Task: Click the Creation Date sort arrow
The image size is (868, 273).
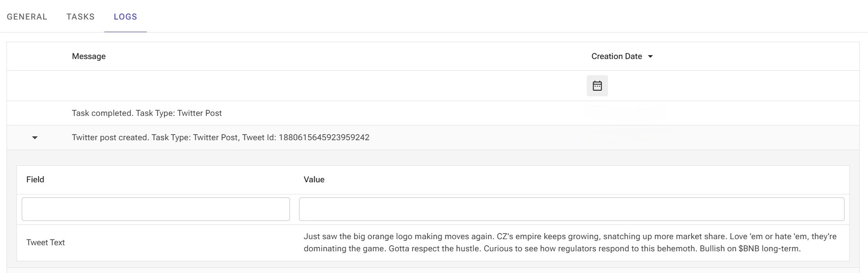Action: pos(650,56)
